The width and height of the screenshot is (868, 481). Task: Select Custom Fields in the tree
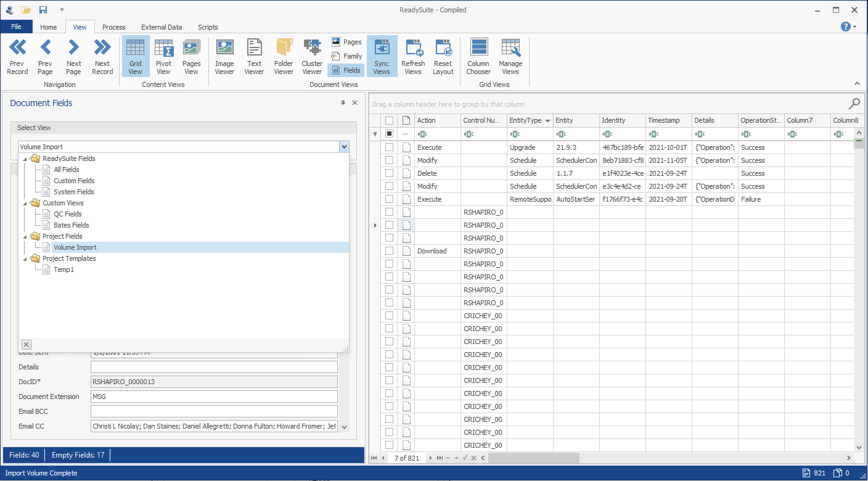pyautogui.click(x=74, y=181)
